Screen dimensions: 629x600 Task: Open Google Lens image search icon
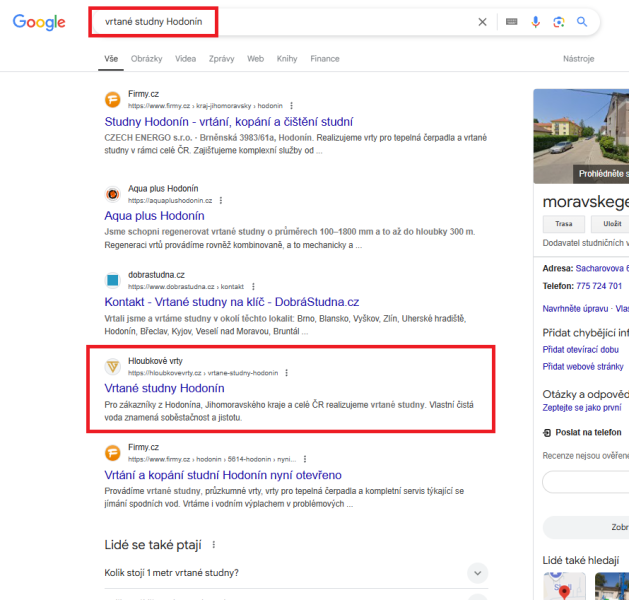[x=559, y=22]
